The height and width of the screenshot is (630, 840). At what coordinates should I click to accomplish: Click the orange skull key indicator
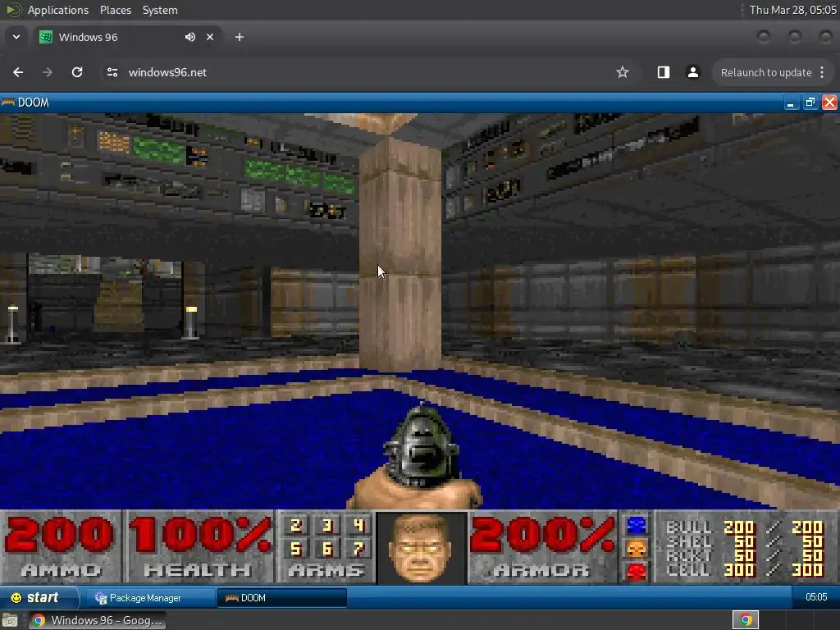637,549
